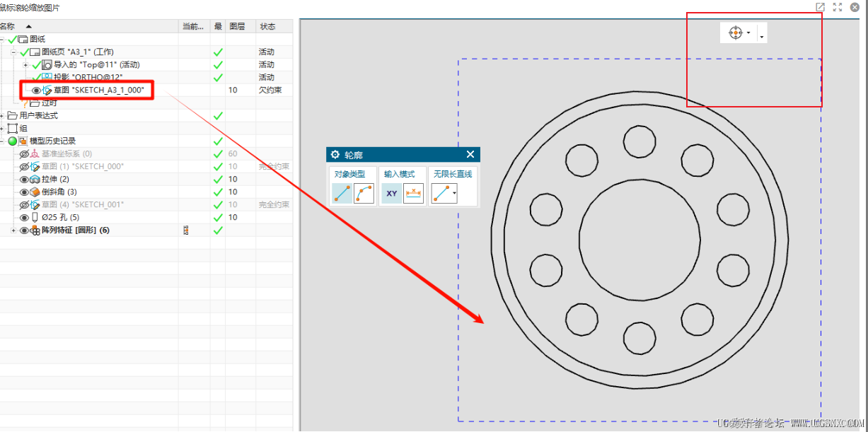Toggle fullscreen image view icon
868x432 pixels.
point(837,6)
